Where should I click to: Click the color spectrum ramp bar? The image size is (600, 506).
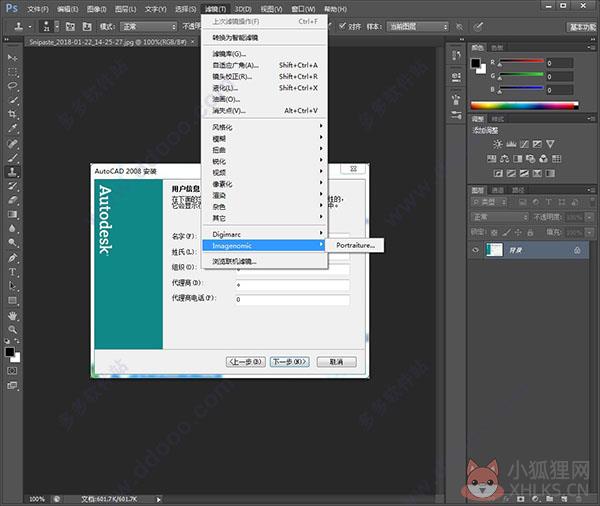pos(524,106)
